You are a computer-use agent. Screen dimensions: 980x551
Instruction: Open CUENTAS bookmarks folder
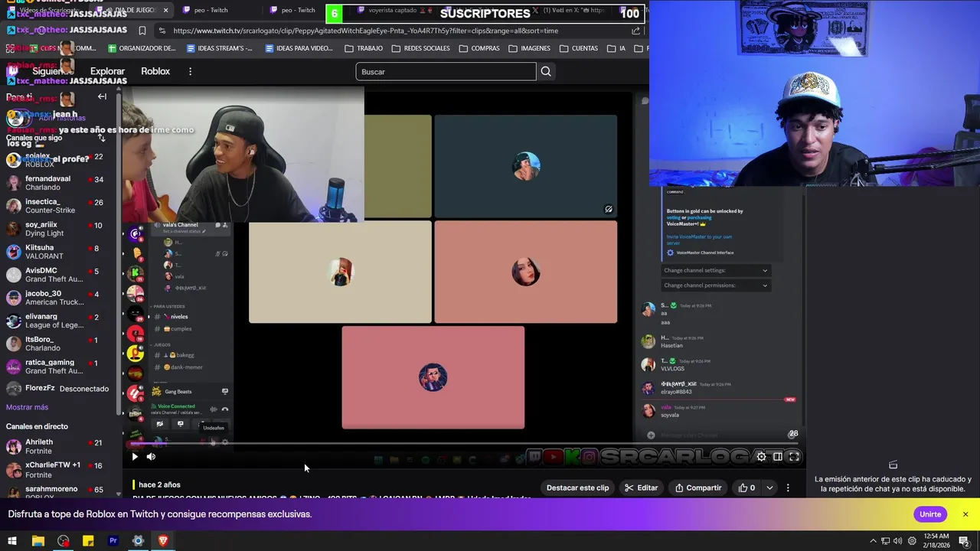579,48
